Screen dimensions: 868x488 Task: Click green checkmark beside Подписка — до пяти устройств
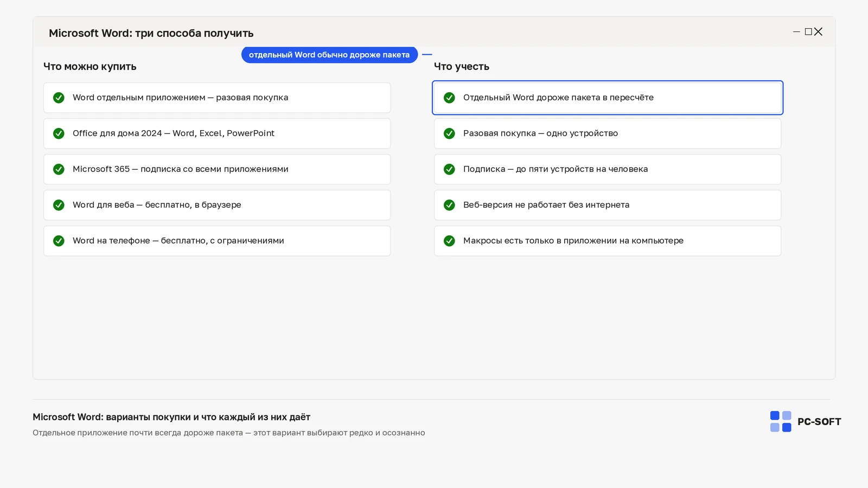point(449,169)
